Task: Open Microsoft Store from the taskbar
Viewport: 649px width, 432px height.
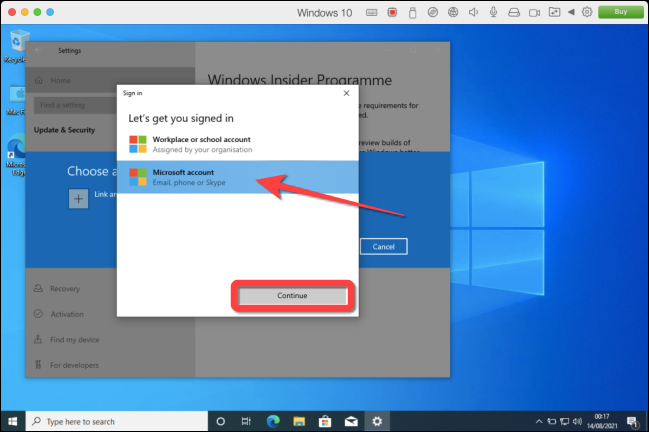Action: pyautogui.click(x=324, y=421)
